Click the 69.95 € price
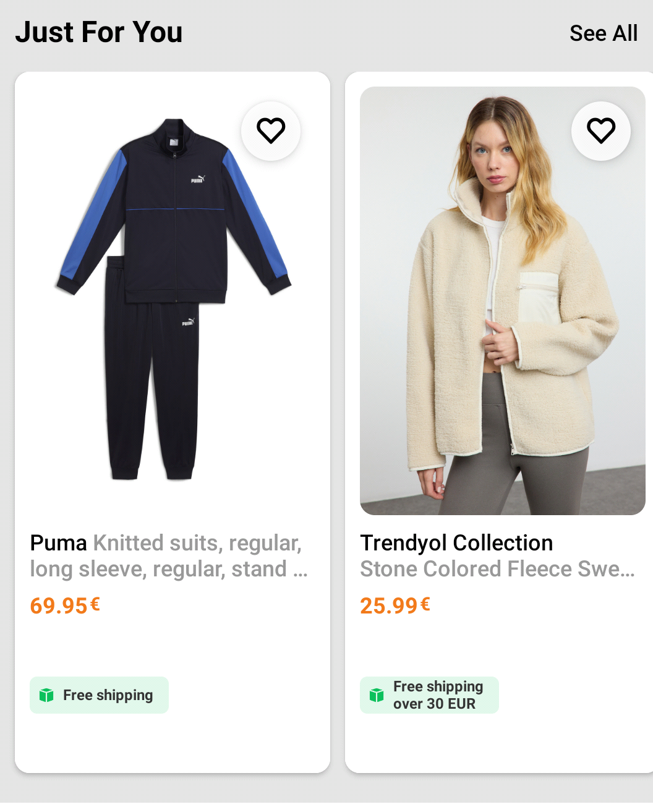653x812 pixels. (x=65, y=605)
